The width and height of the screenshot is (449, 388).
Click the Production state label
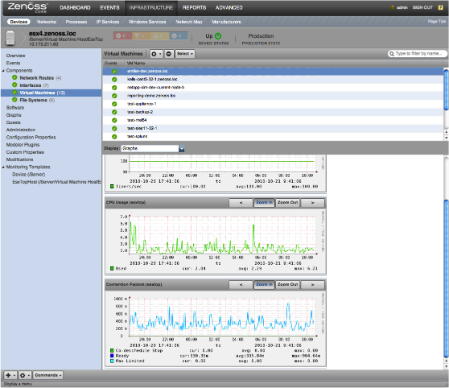(261, 36)
